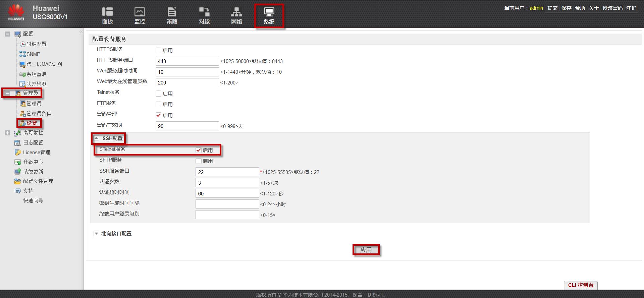The width and height of the screenshot is (644, 298).
Task: Click the SSH服务端口 input field
Action: pyautogui.click(x=227, y=172)
